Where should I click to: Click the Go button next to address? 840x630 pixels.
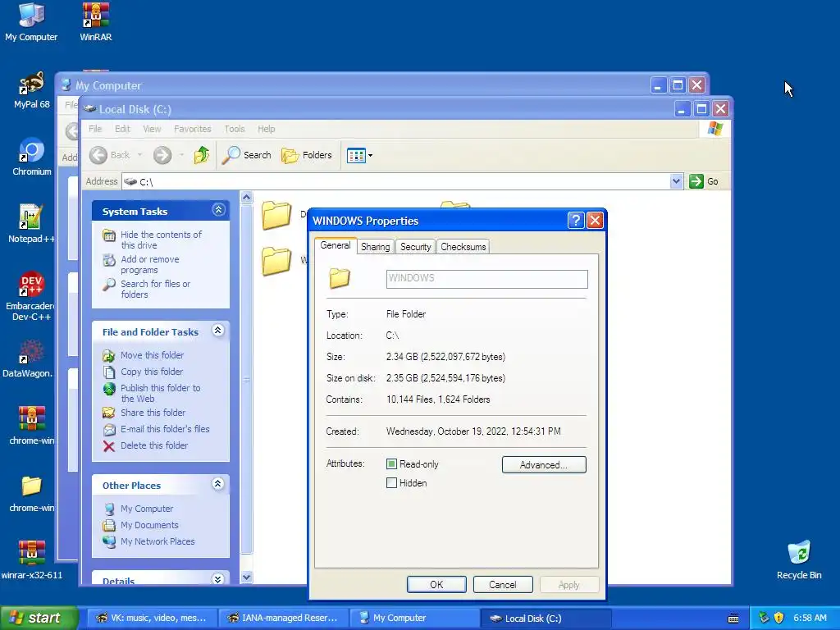click(703, 181)
